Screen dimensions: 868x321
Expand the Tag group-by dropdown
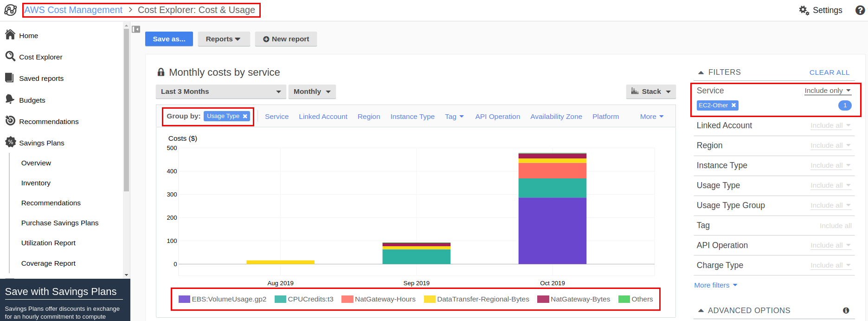[454, 117]
